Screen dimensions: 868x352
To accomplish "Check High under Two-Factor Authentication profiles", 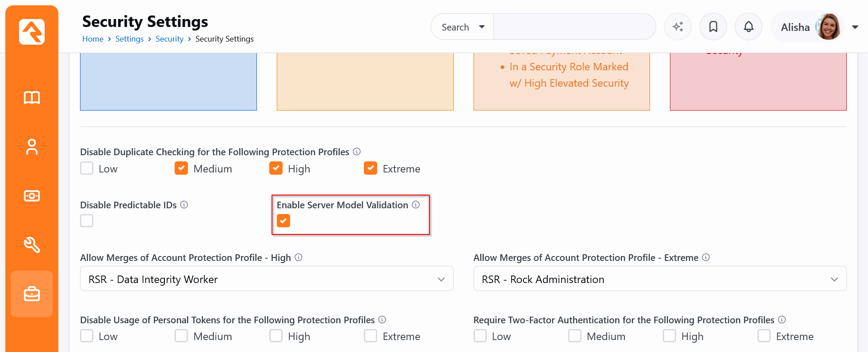I will pos(669,336).
